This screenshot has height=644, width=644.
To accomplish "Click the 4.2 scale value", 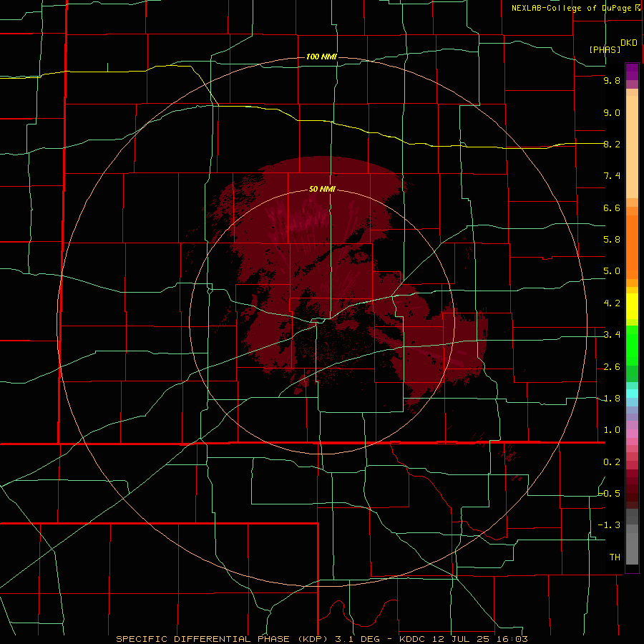I will [612, 303].
